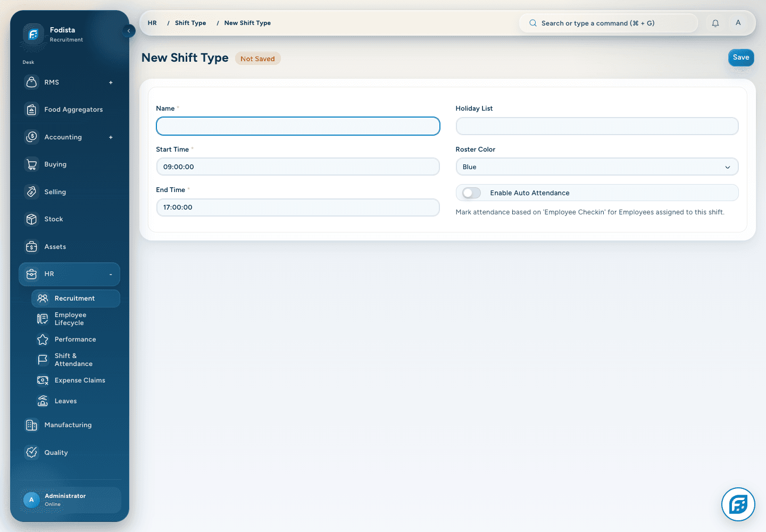Open the Roster Color dropdown

(x=597, y=167)
